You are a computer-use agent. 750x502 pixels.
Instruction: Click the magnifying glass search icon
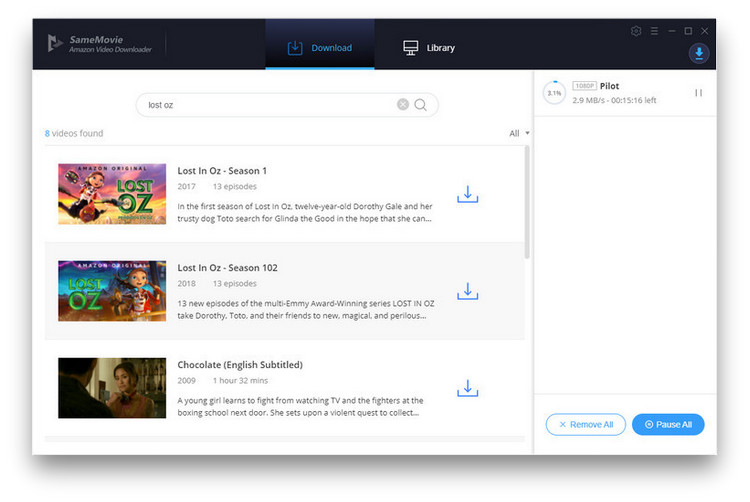pos(421,105)
